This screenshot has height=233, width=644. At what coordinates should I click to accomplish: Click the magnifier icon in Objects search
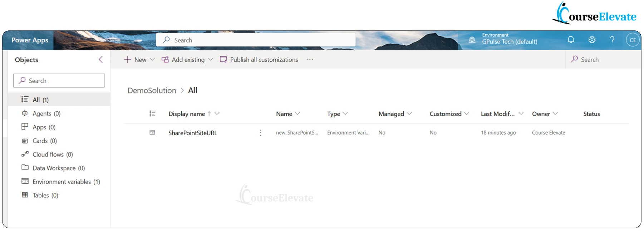pyautogui.click(x=22, y=81)
